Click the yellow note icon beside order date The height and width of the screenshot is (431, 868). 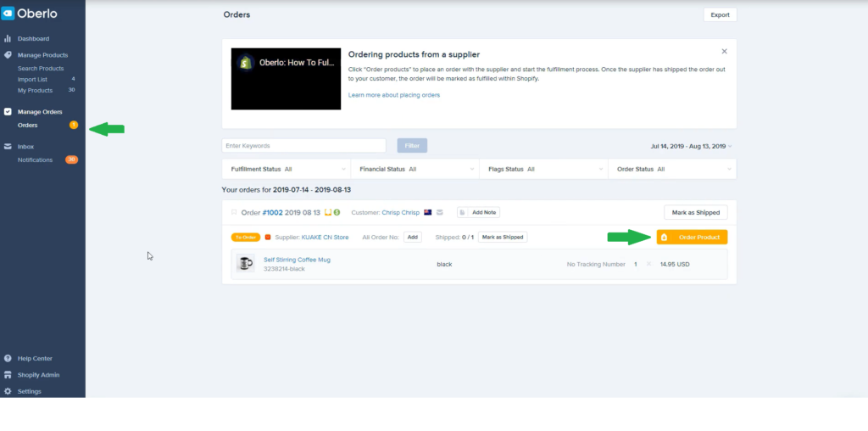328,212
